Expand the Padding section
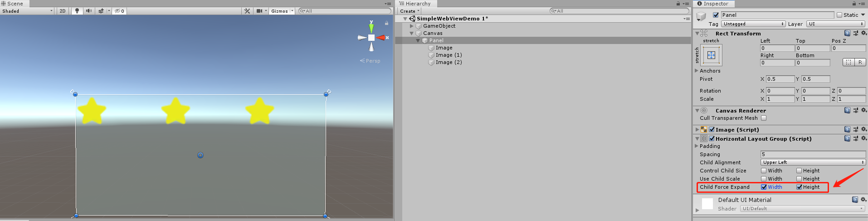 [697, 146]
